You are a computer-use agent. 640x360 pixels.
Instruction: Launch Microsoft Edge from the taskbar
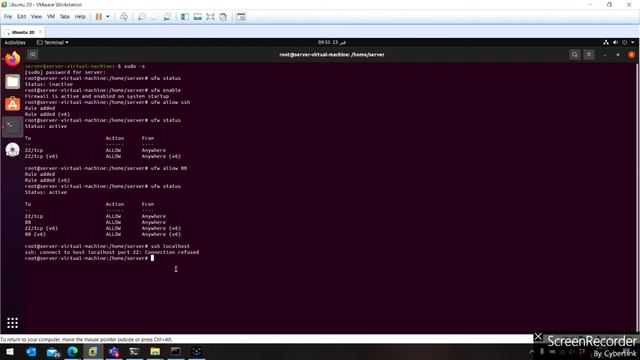click(x=73, y=351)
